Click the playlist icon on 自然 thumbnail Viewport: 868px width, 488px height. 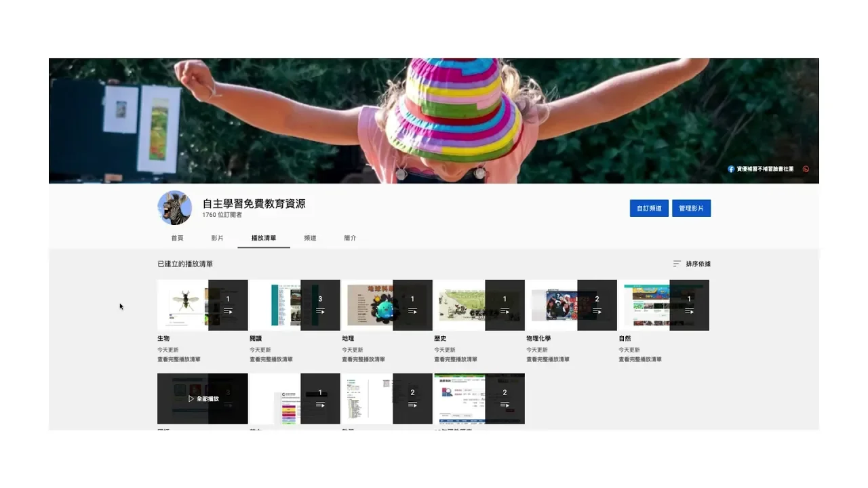(x=689, y=311)
